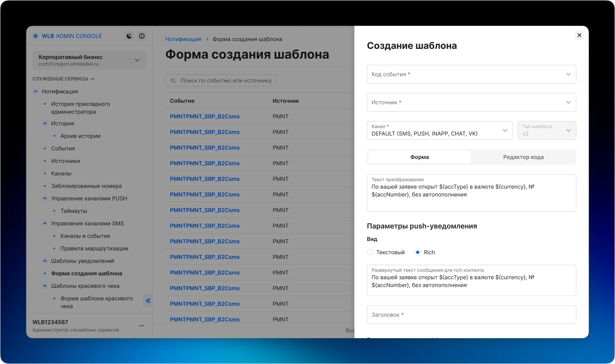Click Параметры push-уведомления heading
The height and width of the screenshot is (364, 615).
pyautogui.click(x=422, y=226)
